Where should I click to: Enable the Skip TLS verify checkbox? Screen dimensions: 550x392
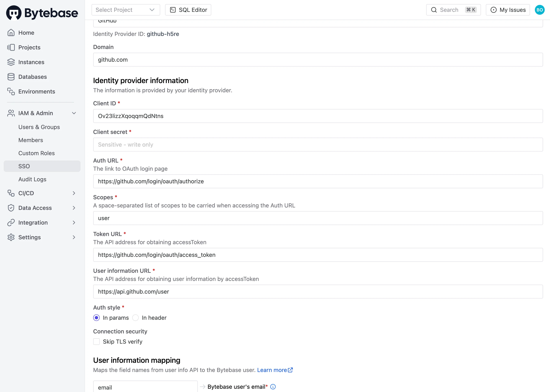click(96, 342)
